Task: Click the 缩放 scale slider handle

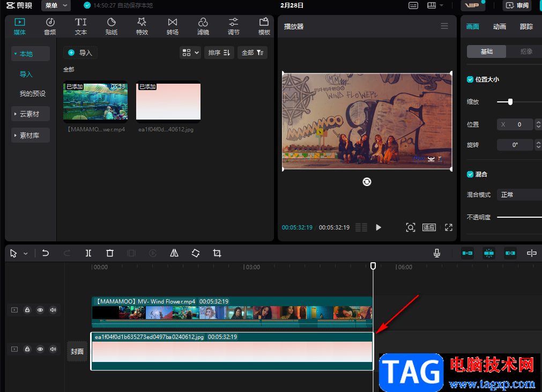Action: [x=510, y=102]
